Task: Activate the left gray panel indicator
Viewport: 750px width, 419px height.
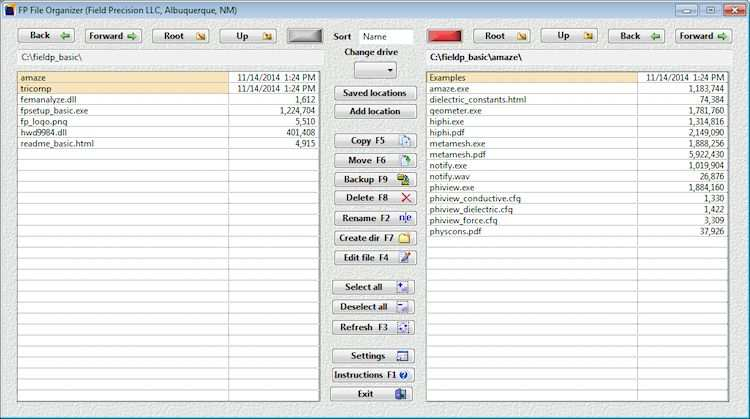Action: coord(306,36)
